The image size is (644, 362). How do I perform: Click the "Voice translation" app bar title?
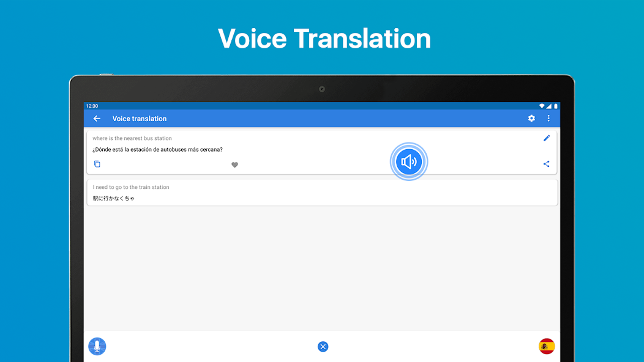tap(140, 119)
